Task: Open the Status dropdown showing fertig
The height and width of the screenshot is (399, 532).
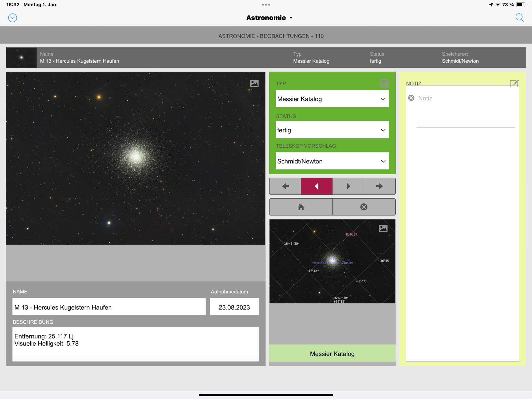Action: 332,130
